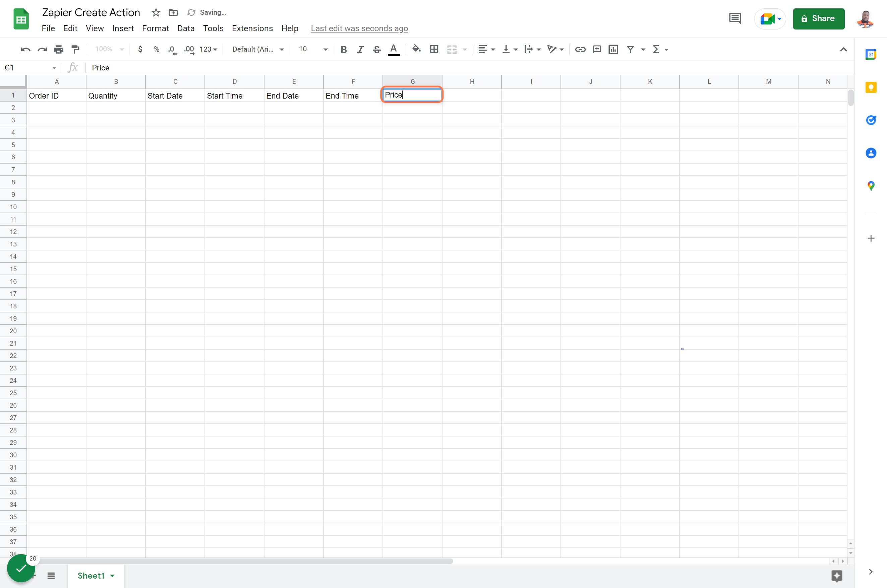Increase decimal places icon
The width and height of the screenshot is (887, 588).
(189, 50)
